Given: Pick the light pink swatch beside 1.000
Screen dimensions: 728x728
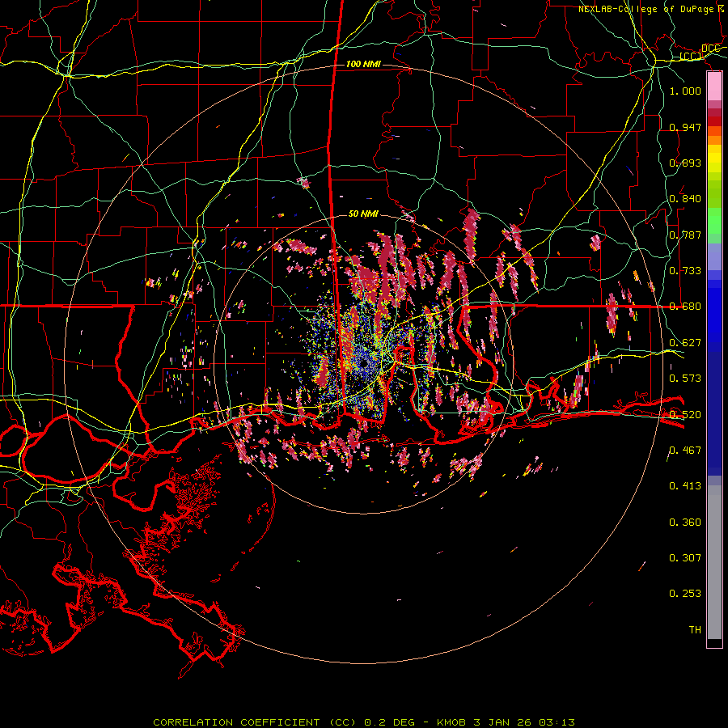Looking at the screenshot, I should tap(714, 87).
